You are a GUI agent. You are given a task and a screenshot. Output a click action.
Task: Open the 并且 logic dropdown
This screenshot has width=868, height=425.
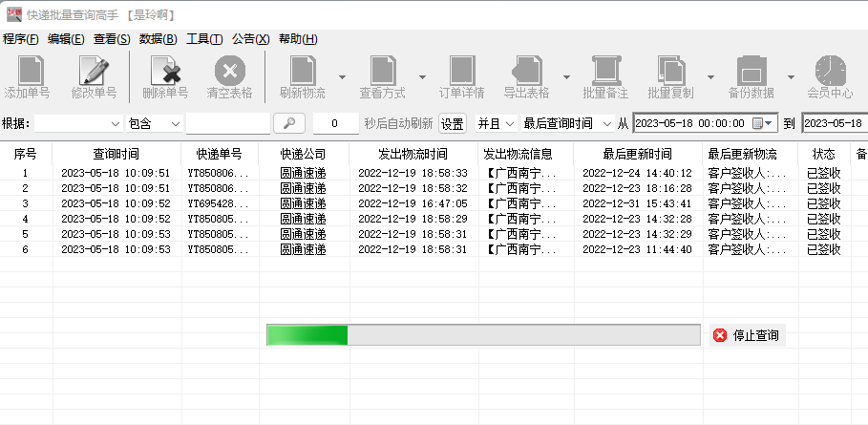[497, 123]
